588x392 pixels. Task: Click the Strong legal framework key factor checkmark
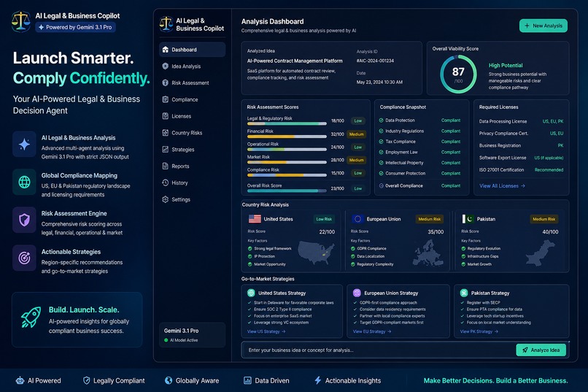(249, 248)
